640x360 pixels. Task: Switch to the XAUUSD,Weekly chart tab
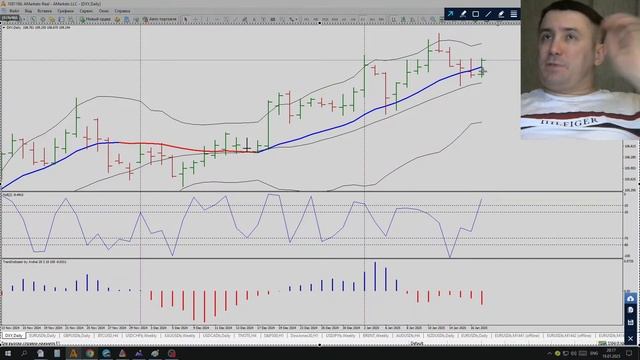click(x=180, y=336)
